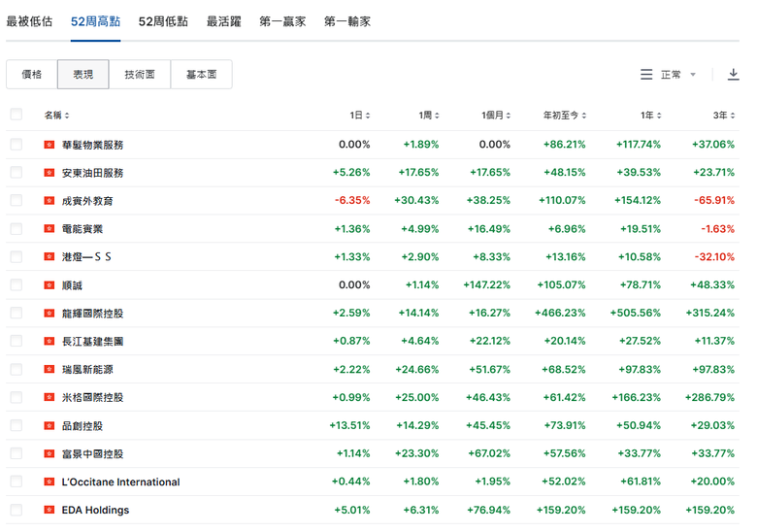Click the flag icon beside 品創控股

point(49,425)
